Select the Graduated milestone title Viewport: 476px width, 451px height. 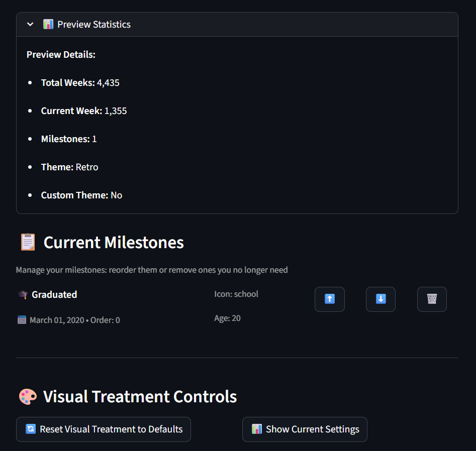53,294
